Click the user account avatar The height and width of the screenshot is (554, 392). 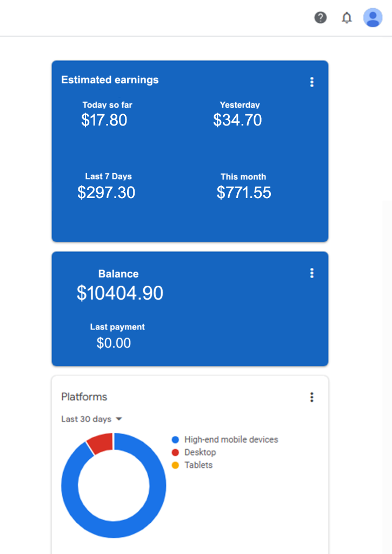373,18
